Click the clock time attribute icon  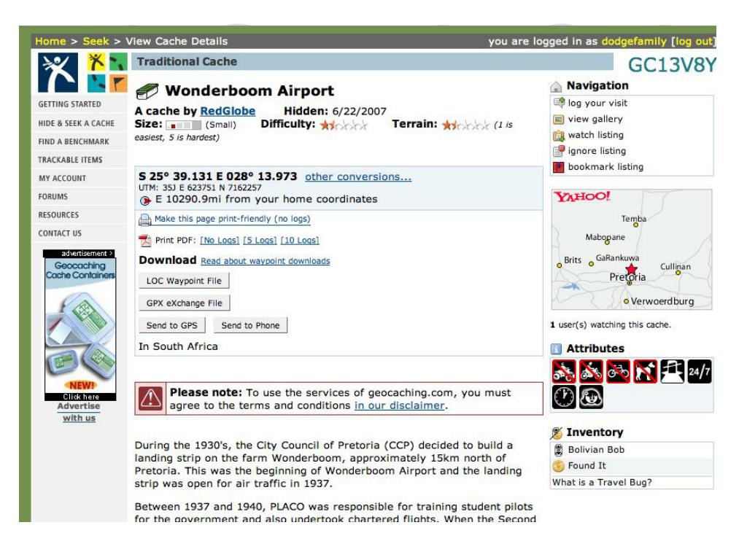coord(564,397)
